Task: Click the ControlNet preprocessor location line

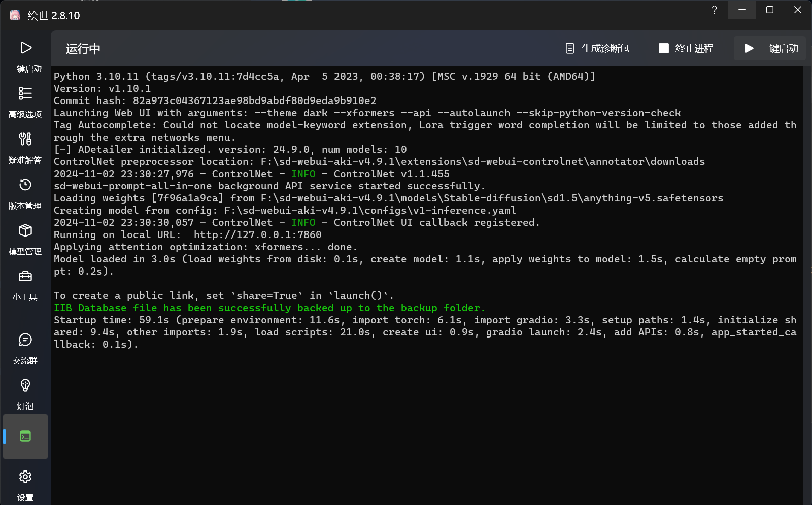Action: click(380, 162)
